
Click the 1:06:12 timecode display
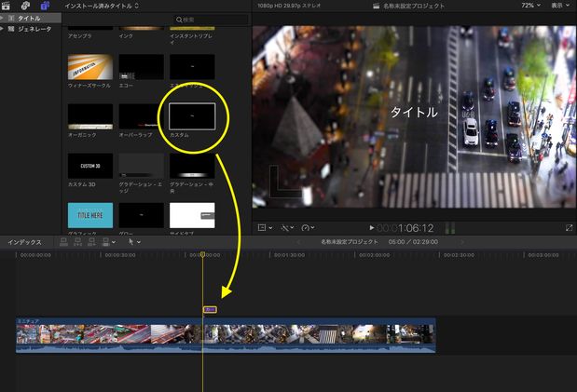point(416,228)
